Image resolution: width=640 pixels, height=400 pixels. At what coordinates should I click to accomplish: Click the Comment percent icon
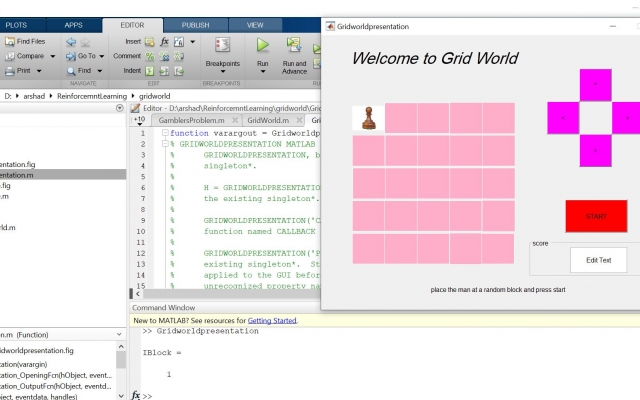[150, 56]
